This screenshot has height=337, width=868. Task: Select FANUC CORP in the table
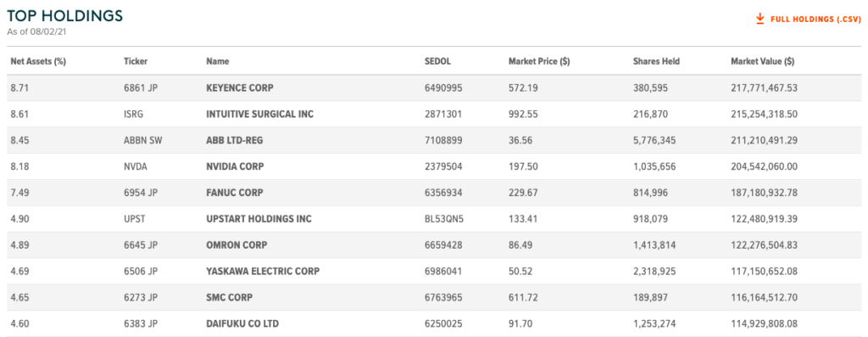(x=234, y=193)
